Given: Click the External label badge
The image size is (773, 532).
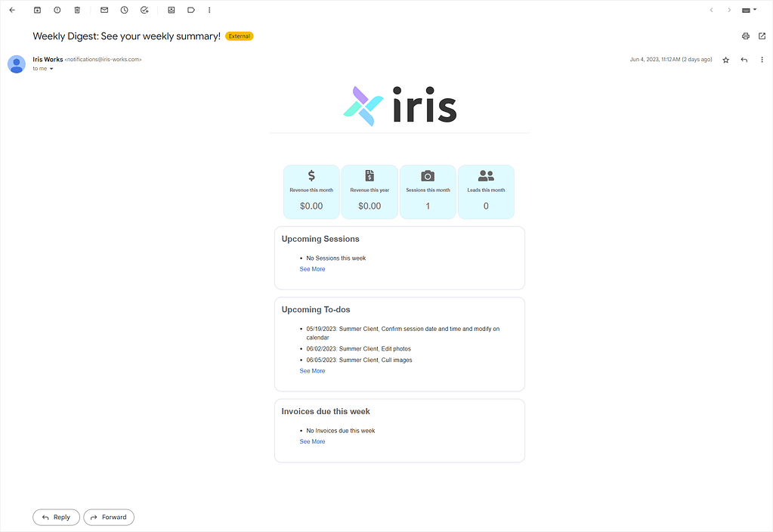Looking at the screenshot, I should (x=239, y=36).
